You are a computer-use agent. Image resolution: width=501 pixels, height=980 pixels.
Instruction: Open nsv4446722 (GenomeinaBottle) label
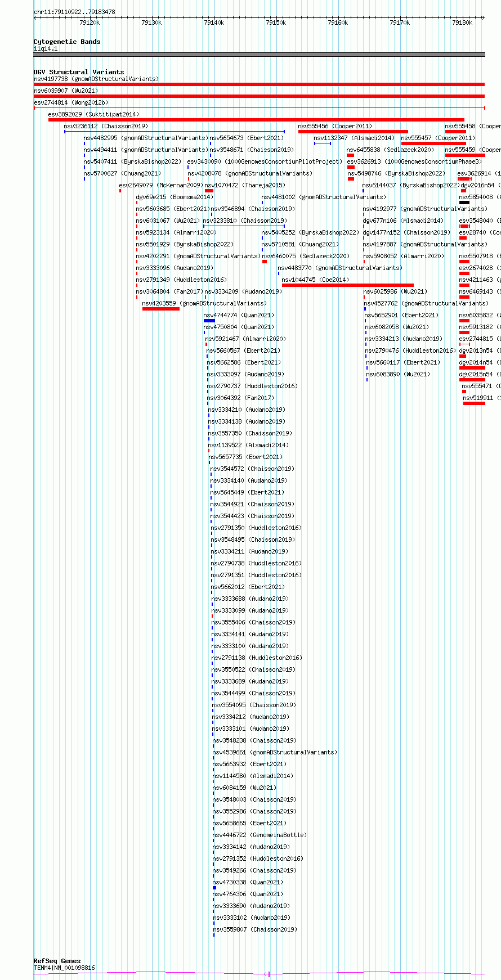(x=260, y=835)
